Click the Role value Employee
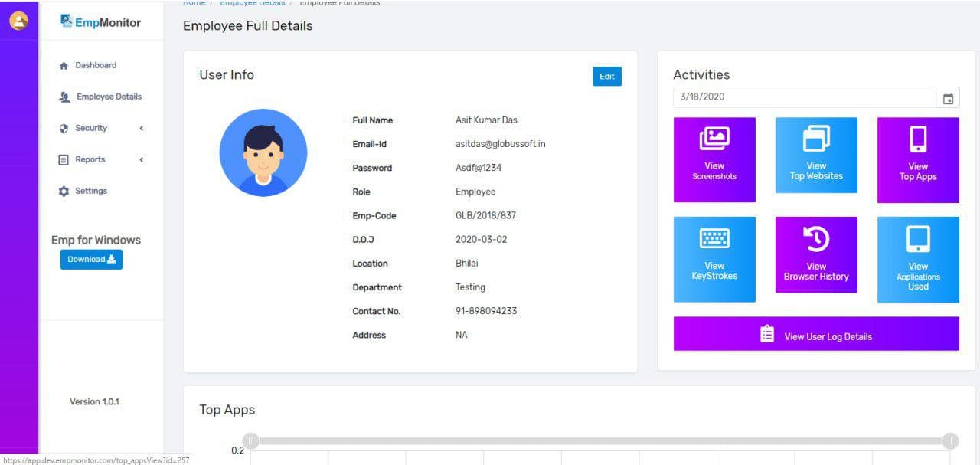Image resolution: width=980 pixels, height=465 pixels. click(475, 192)
